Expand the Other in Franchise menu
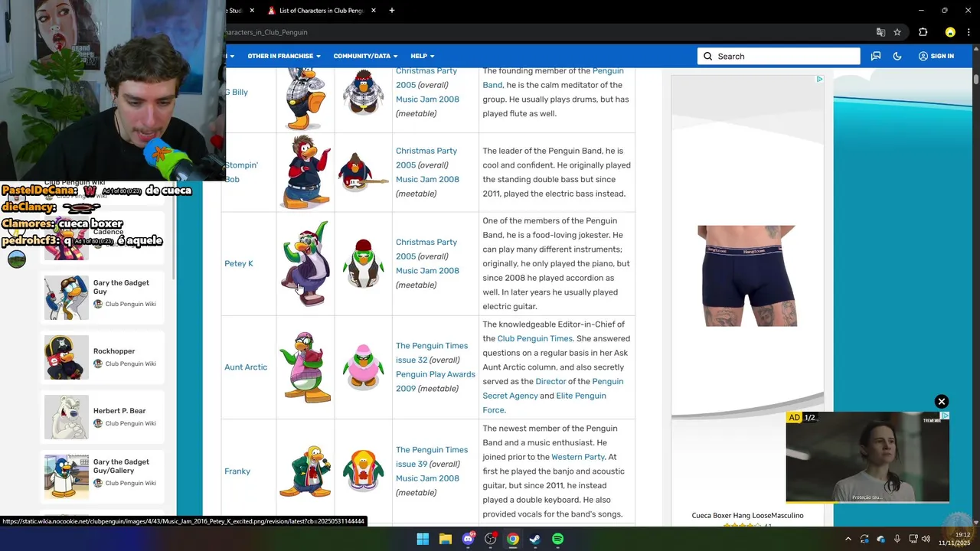This screenshot has height=551, width=980. point(284,56)
